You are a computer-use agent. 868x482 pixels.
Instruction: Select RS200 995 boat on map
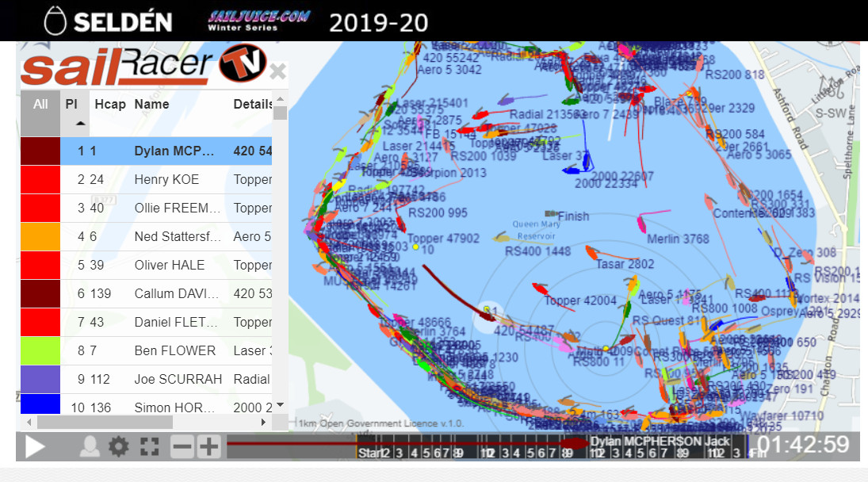438,212
